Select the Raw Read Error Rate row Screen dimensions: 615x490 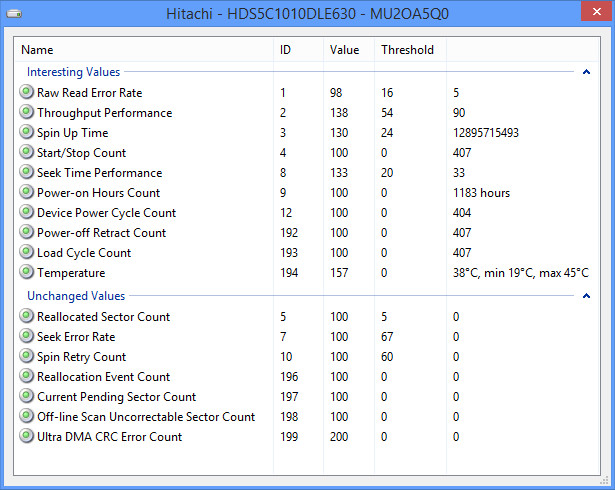click(307, 93)
